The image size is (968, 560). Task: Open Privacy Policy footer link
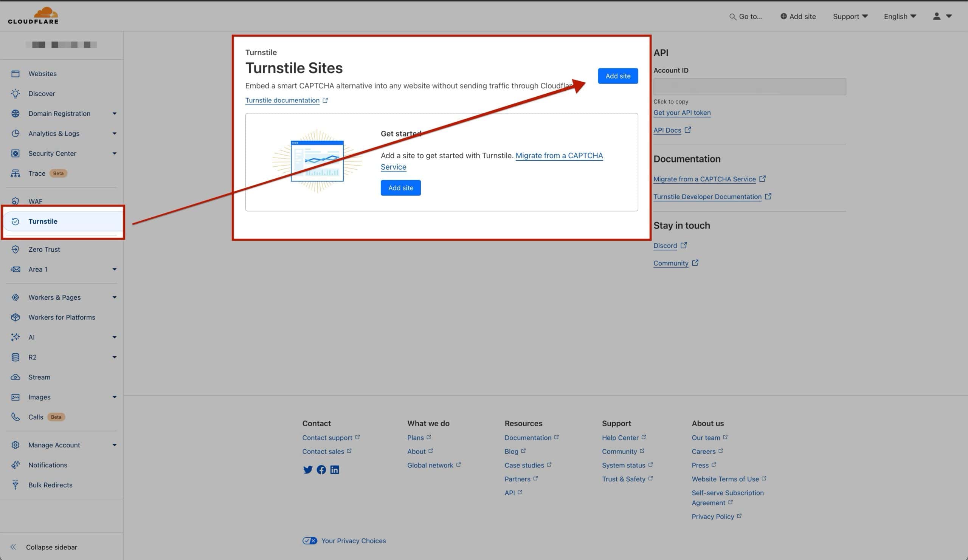(x=717, y=517)
